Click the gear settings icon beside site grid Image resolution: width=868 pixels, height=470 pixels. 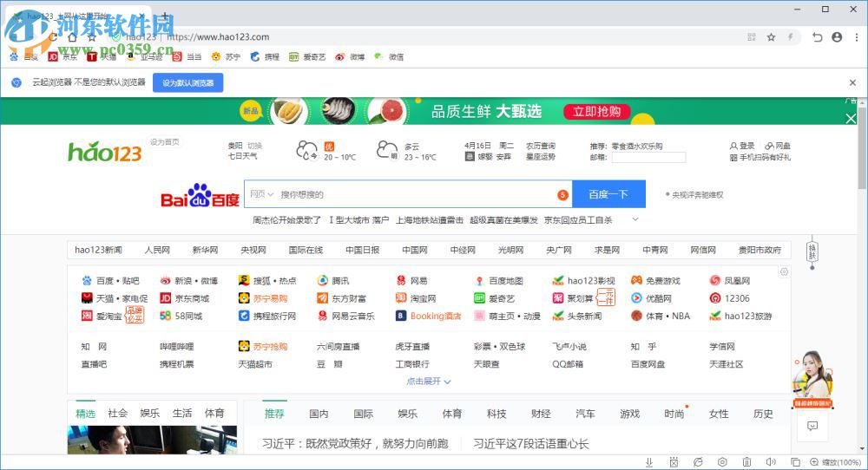pyautogui.click(x=784, y=272)
